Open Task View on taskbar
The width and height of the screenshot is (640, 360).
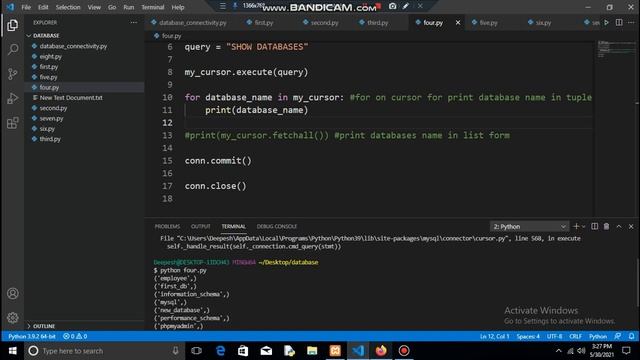click(x=196, y=351)
